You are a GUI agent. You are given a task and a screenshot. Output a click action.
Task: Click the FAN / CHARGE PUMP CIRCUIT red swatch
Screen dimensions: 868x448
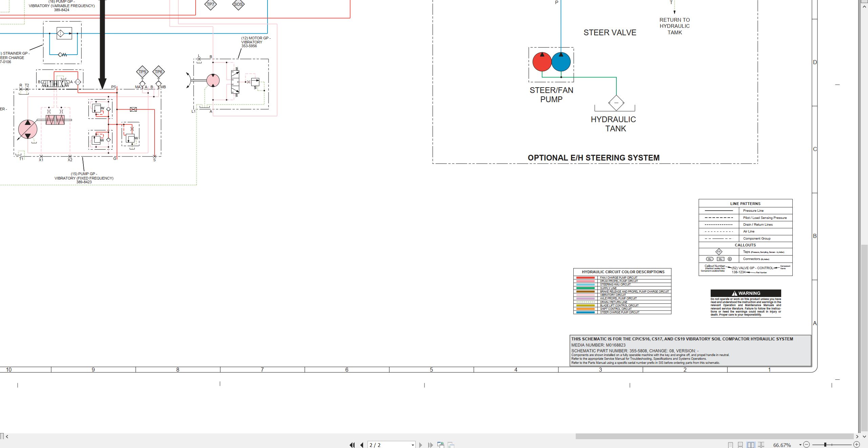click(x=586, y=278)
